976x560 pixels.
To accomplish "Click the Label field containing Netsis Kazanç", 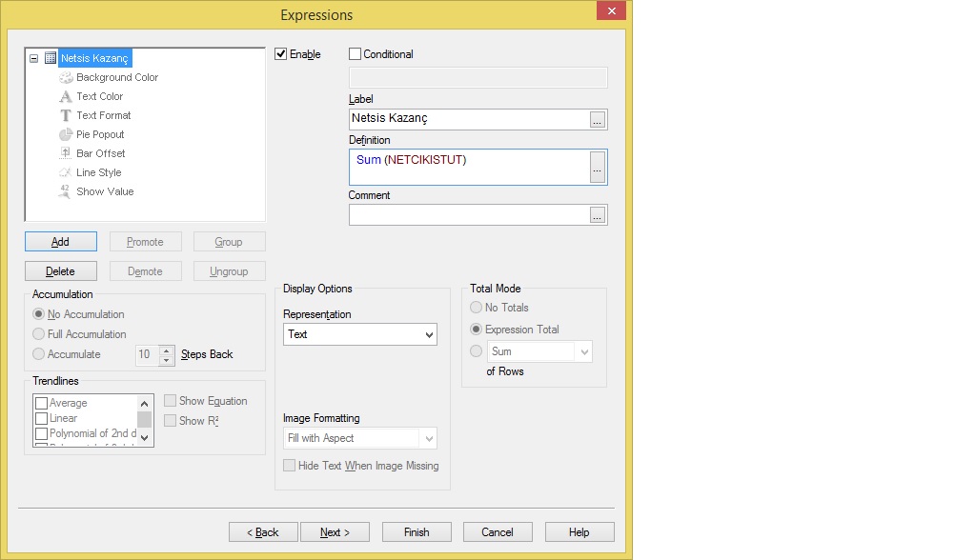I will pos(469,119).
